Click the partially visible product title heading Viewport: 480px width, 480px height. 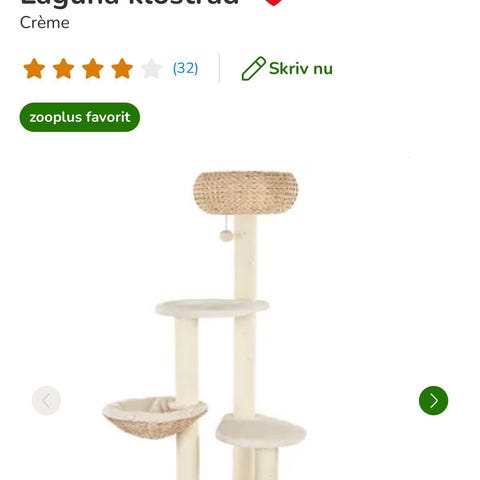pyautogui.click(x=130, y=3)
